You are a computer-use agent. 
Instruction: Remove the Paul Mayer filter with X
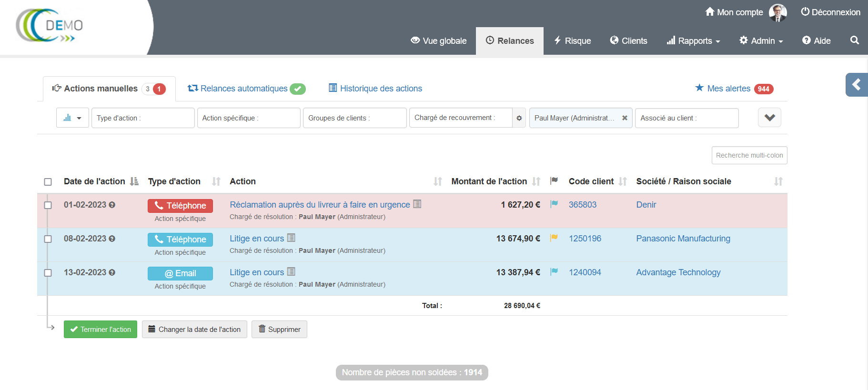624,118
